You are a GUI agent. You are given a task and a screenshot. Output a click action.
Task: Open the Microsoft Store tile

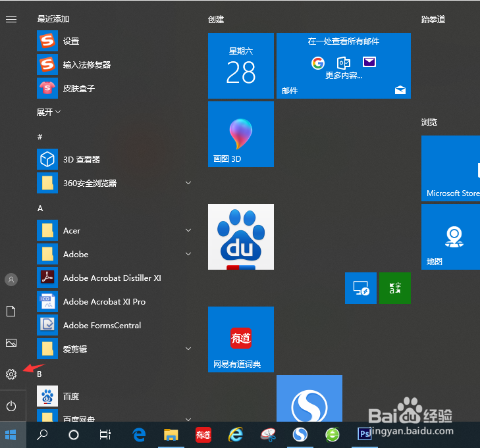click(x=450, y=168)
